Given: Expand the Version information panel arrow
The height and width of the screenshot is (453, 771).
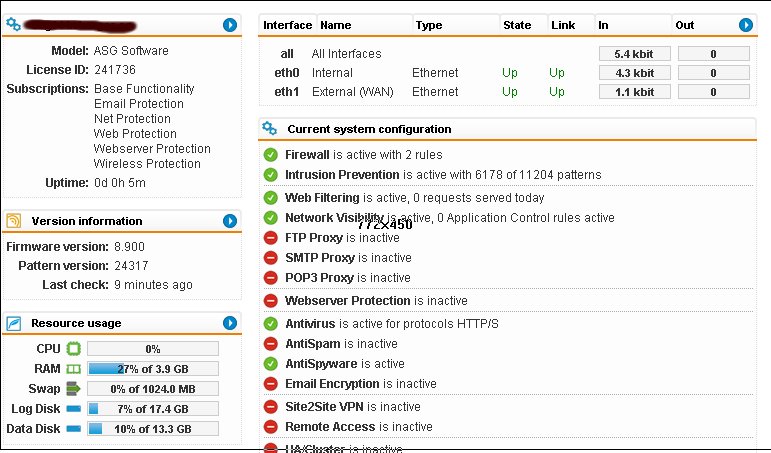Looking at the screenshot, I should tap(230, 221).
